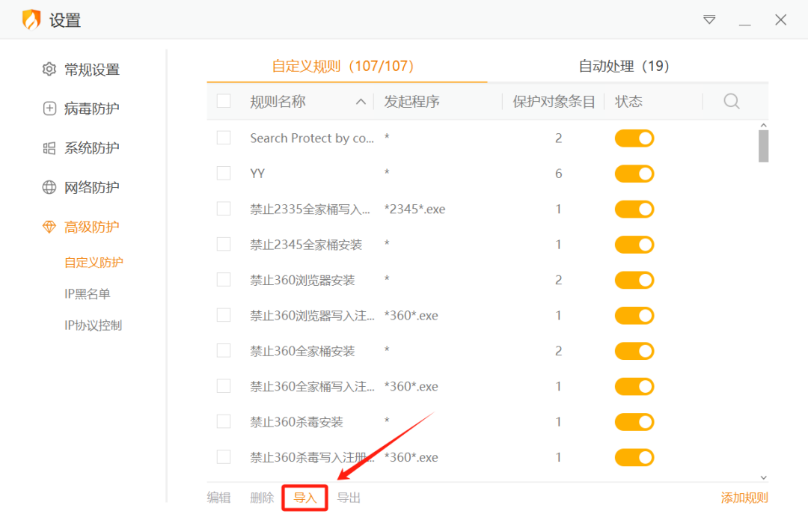Open IP协议控制 sub-item
The image size is (808, 532).
tap(94, 325)
